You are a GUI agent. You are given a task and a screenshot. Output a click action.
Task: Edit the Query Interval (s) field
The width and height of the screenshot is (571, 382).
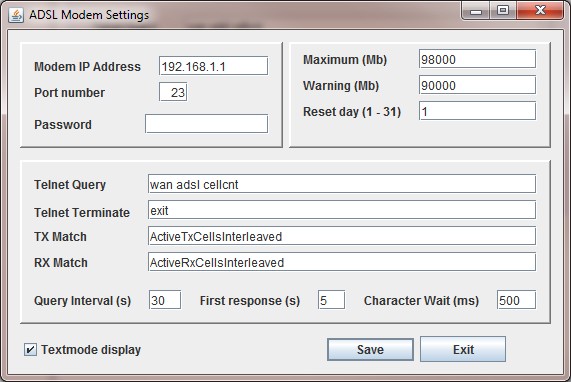165,300
